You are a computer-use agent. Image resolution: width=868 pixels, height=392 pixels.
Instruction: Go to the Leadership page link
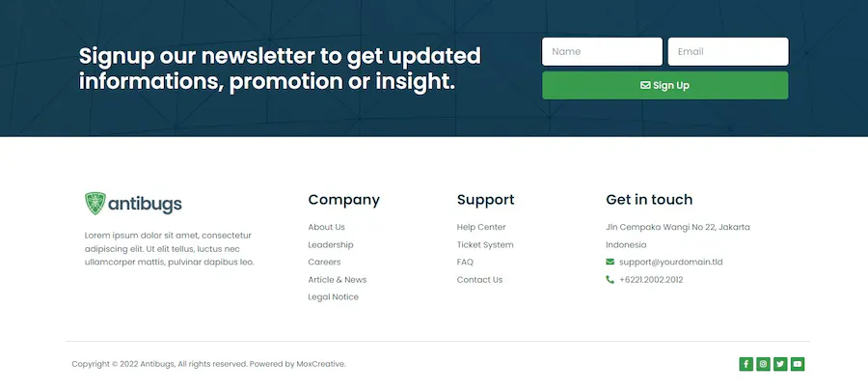click(x=331, y=244)
